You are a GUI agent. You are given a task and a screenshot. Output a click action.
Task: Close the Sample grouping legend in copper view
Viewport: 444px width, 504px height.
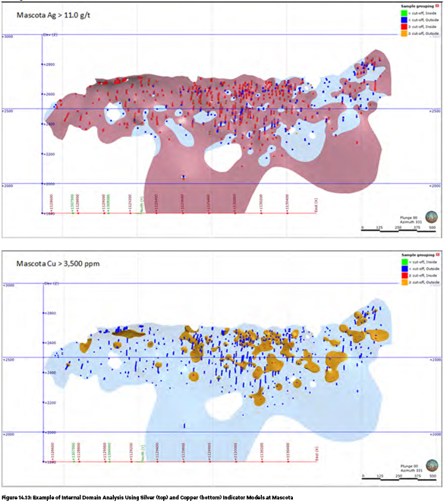click(437, 255)
